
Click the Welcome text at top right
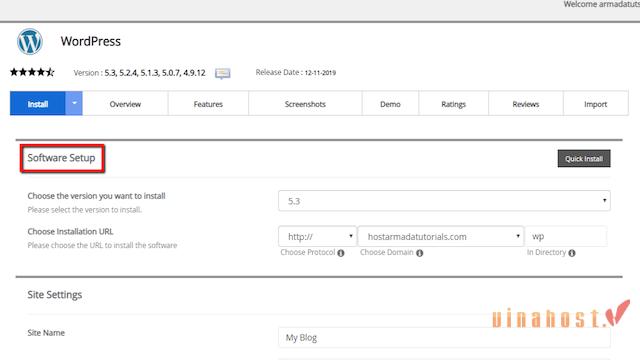click(x=602, y=4)
